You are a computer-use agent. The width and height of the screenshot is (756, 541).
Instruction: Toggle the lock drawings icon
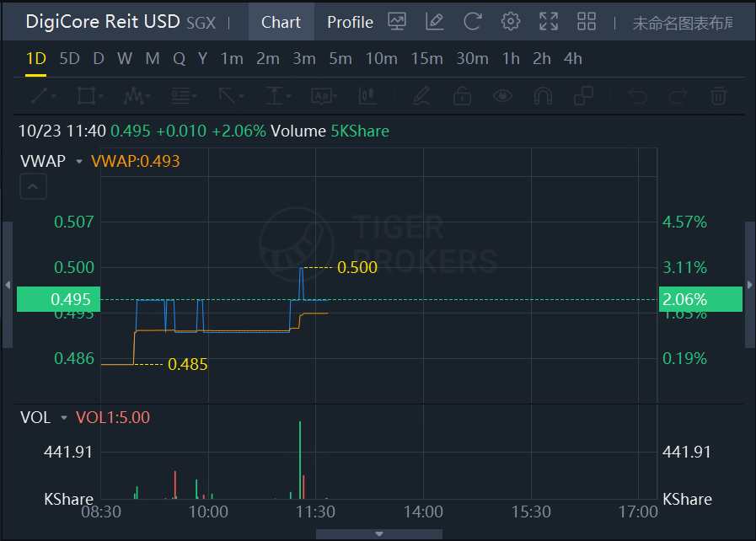462,96
